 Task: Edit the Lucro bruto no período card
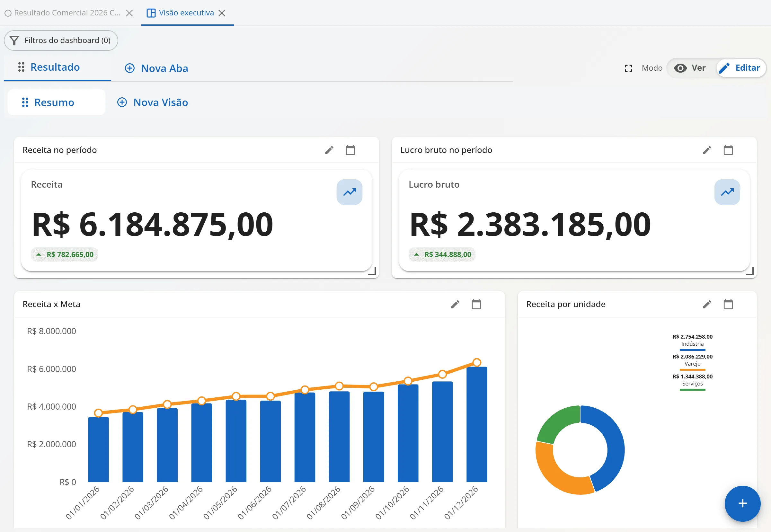[x=707, y=150]
